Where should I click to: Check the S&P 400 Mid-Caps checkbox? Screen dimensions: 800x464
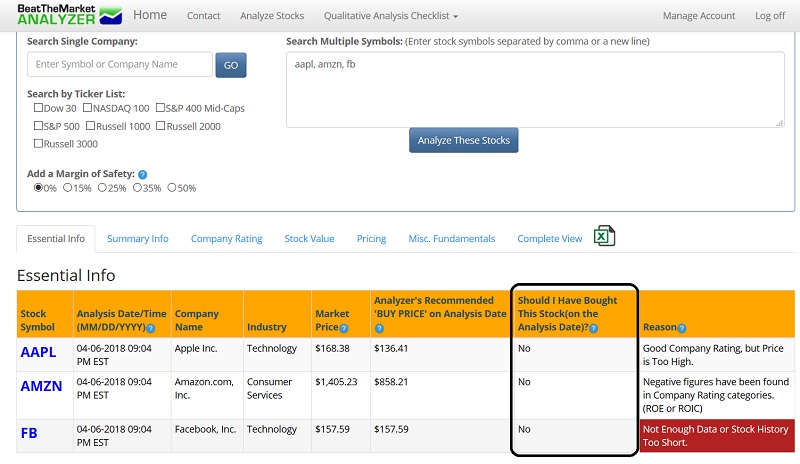pyautogui.click(x=160, y=108)
